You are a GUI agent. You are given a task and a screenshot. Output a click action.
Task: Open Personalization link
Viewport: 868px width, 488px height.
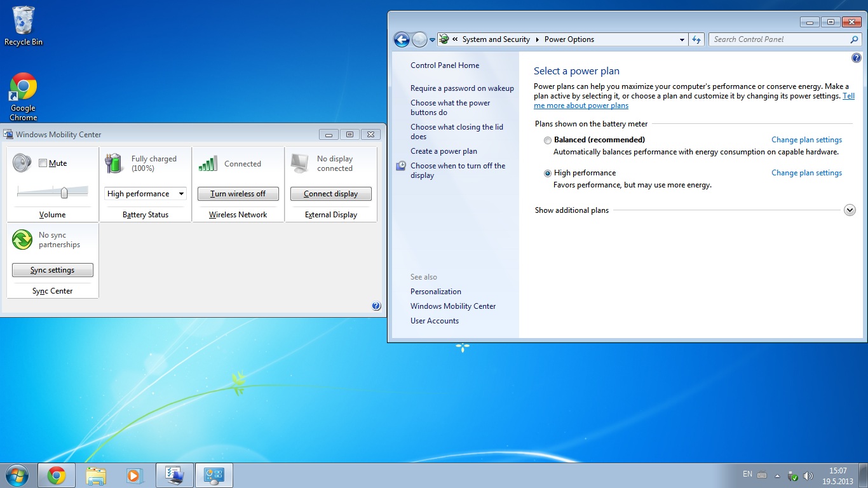436,292
